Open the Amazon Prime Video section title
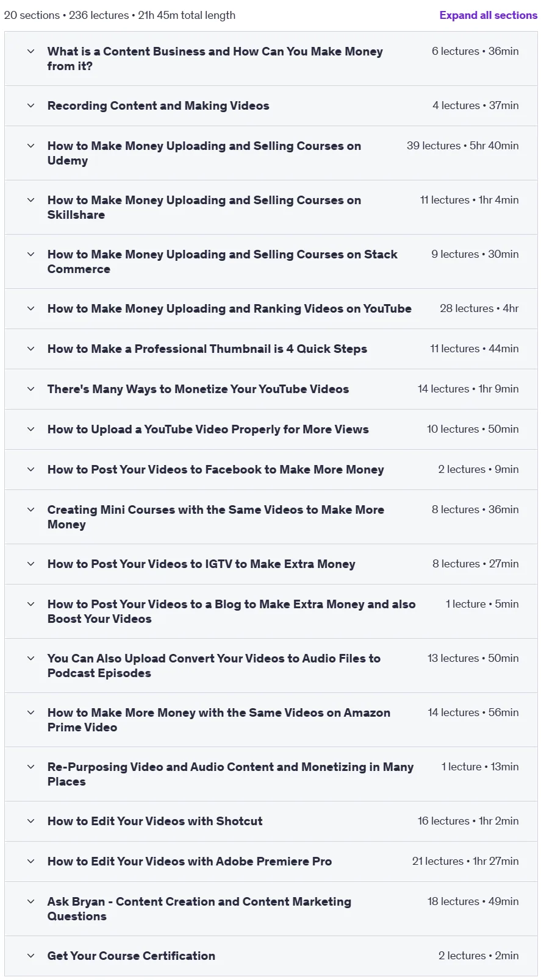Screen dimensions: 541x980 tap(219, 720)
